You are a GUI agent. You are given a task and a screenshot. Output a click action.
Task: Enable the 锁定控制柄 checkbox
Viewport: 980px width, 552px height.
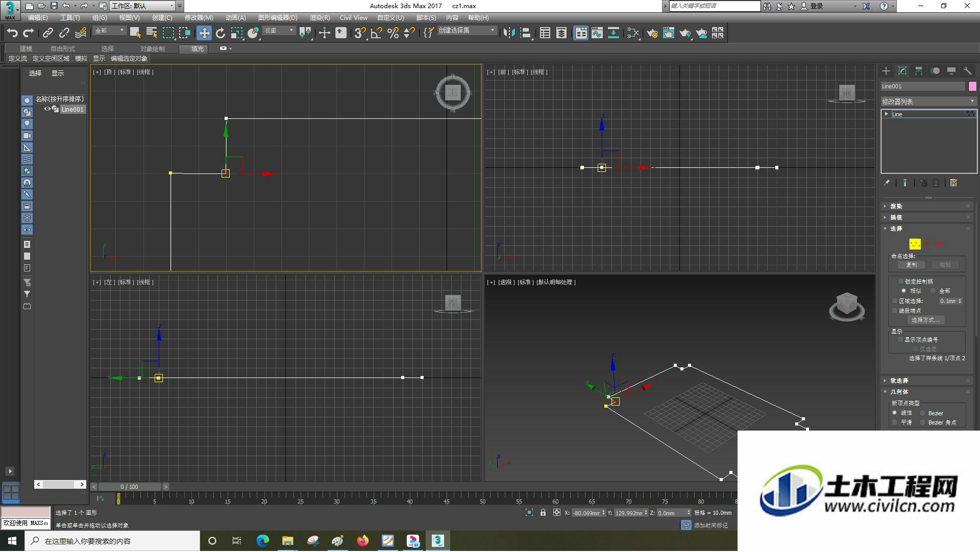click(x=900, y=281)
